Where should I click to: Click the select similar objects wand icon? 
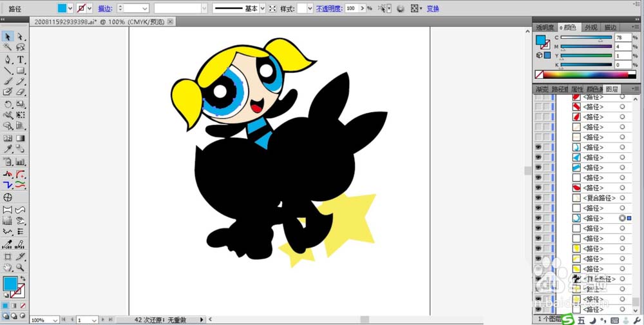click(x=382, y=8)
